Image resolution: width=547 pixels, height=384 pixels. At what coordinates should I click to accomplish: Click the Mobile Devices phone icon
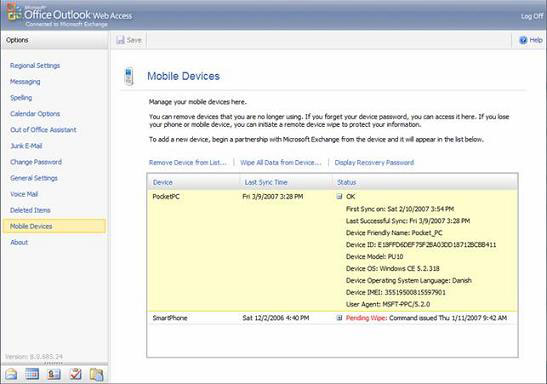click(129, 76)
